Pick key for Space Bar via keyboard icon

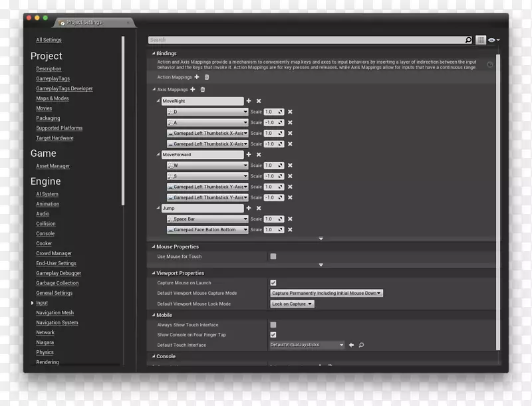click(x=170, y=219)
